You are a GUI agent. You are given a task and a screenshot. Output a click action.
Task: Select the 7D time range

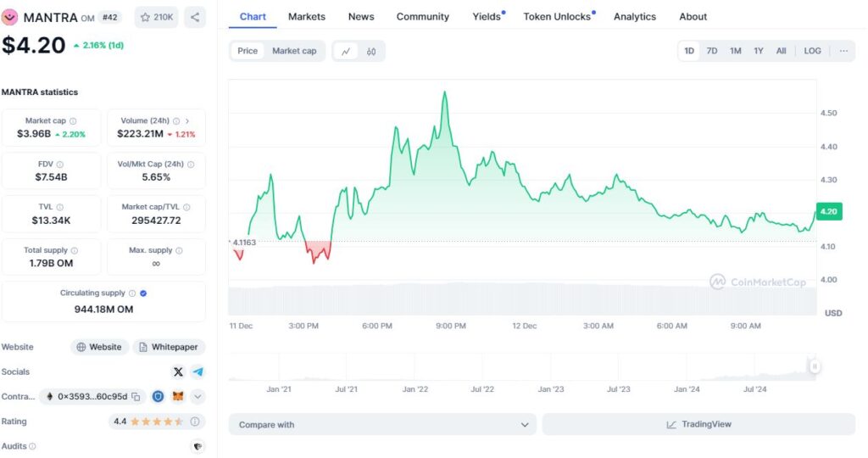tap(712, 51)
